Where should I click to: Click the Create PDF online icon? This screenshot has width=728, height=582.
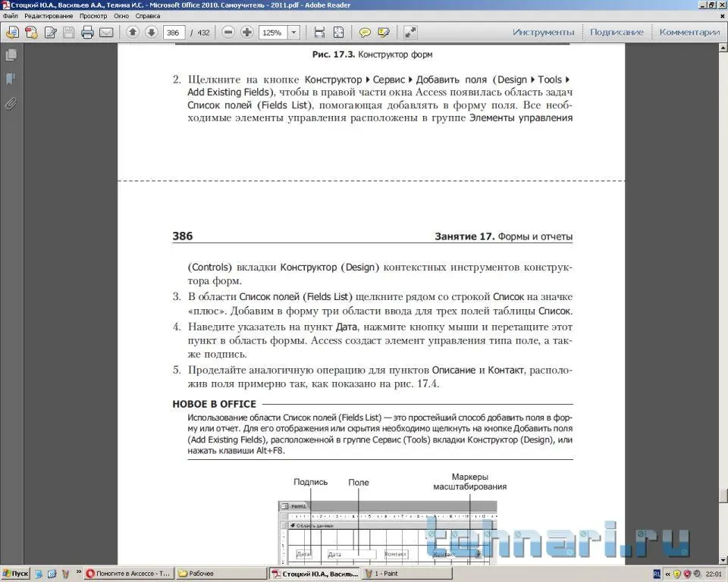click(x=32, y=33)
